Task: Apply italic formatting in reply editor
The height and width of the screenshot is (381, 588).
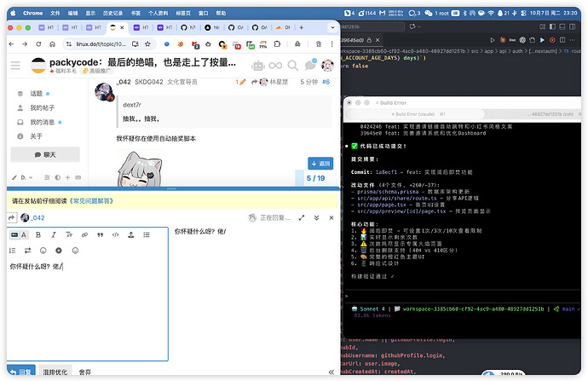Action: click(54, 234)
